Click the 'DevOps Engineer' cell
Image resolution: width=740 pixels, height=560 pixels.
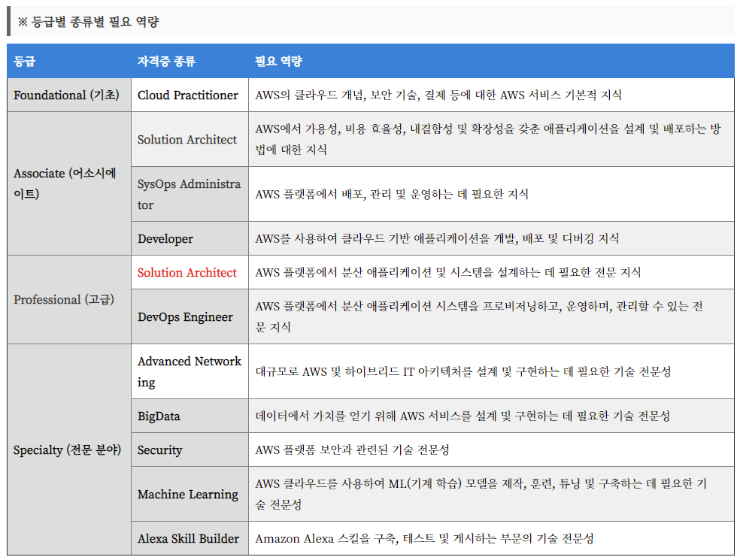point(190,316)
